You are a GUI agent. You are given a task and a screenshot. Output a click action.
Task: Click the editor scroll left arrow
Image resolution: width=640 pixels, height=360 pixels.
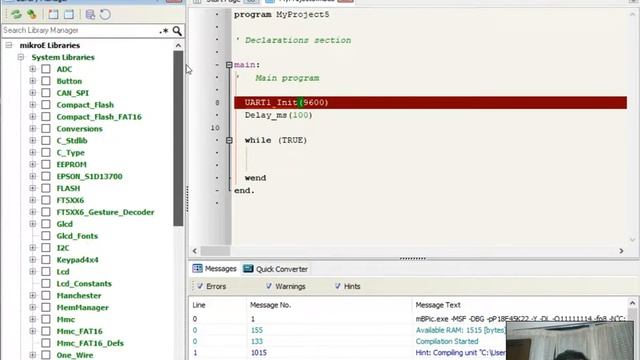195,251
